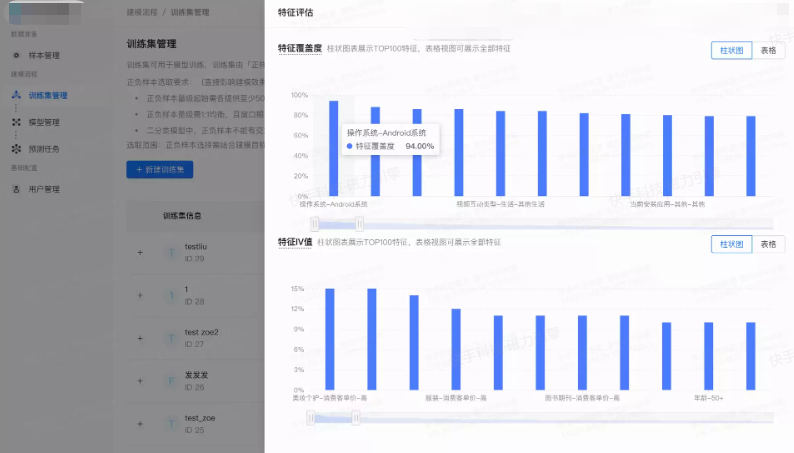Switch 特征IV值 to 柱状图 view
The image size is (794, 453).
coord(731,244)
